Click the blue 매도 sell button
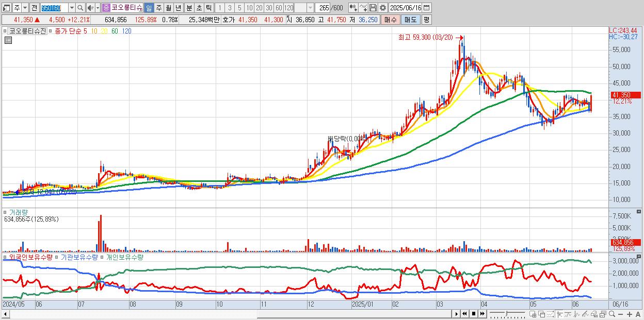This screenshot has width=644, height=320. pos(411,20)
